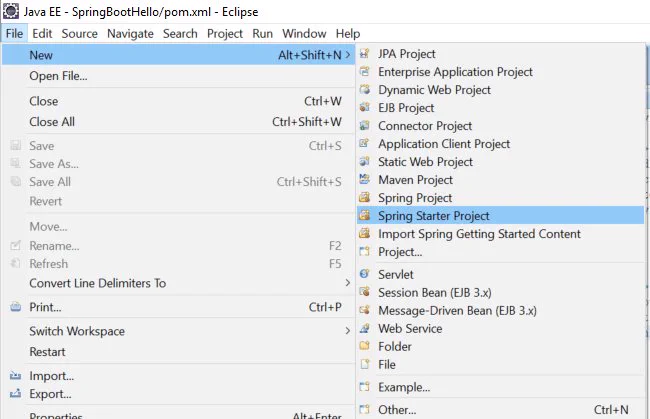
Task: Choose Other... with Ctrl+N shortcut
Action: (x=500, y=409)
